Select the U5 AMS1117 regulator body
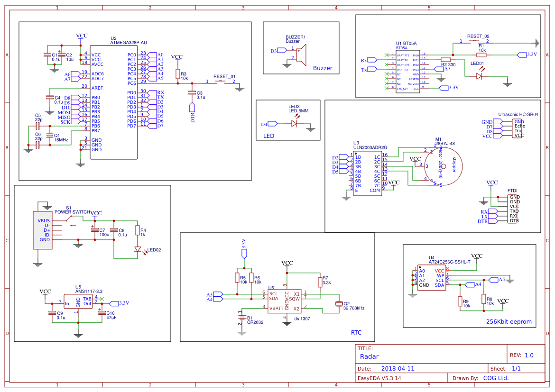The image size is (555, 392). tap(78, 301)
